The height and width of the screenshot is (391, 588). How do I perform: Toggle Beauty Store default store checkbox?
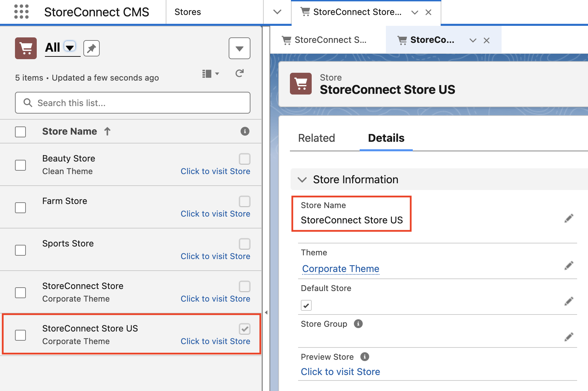(245, 159)
